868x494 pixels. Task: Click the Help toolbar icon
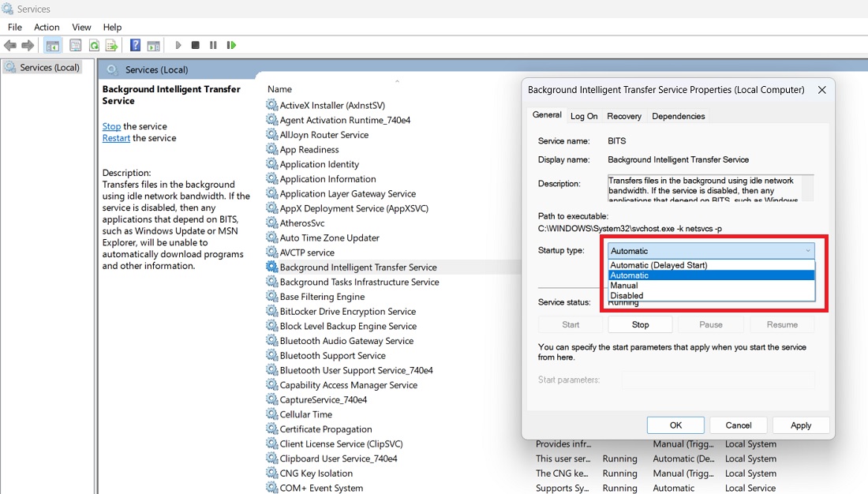[x=134, y=45]
